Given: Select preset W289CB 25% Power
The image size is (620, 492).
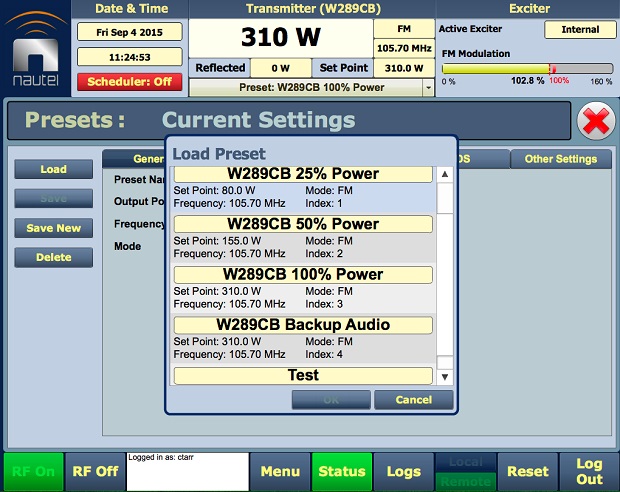Looking at the screenshot, I should (x=303, y=174).
